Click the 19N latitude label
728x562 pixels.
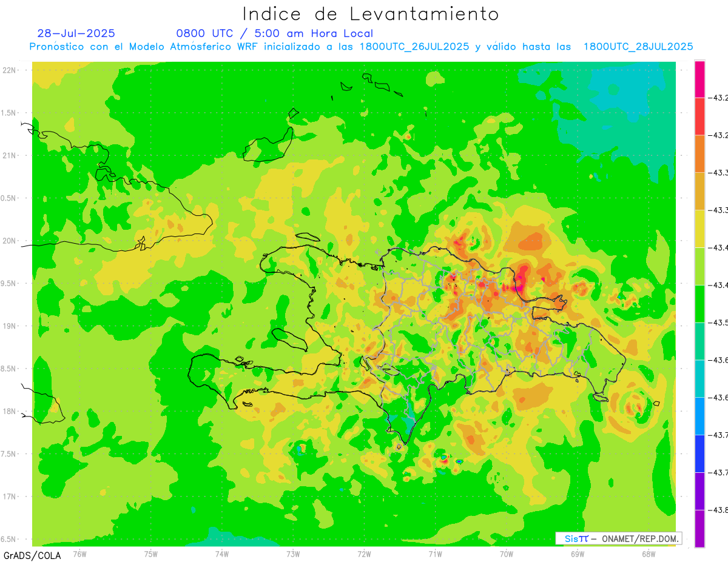click(x=10, y=326)
